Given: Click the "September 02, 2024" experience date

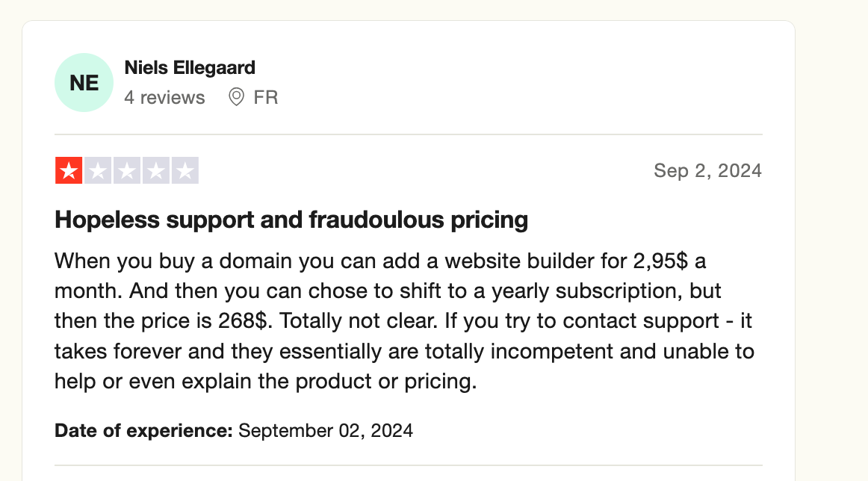Looking at the screenshot, I should pyautogui.click(x=326, y=430).
